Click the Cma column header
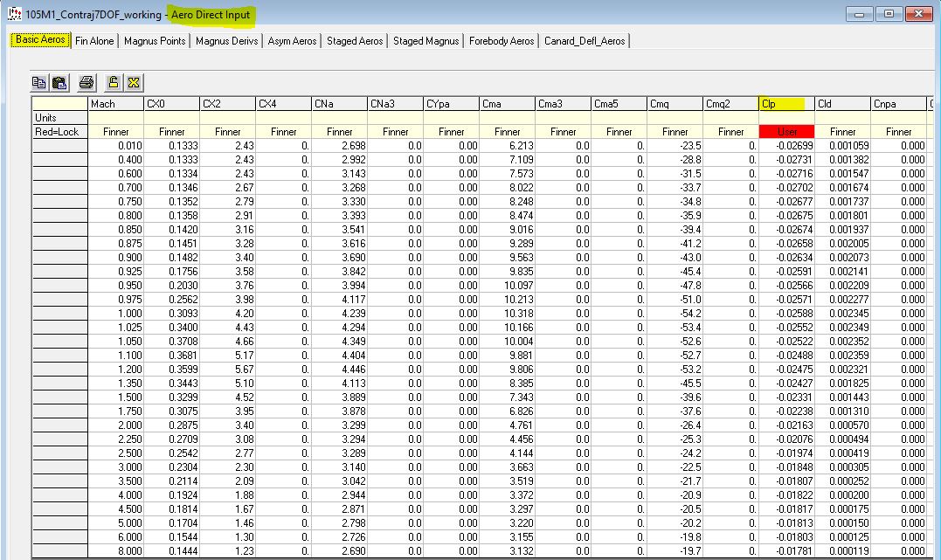This screenshot has width=941, height=560. (507, 104)
